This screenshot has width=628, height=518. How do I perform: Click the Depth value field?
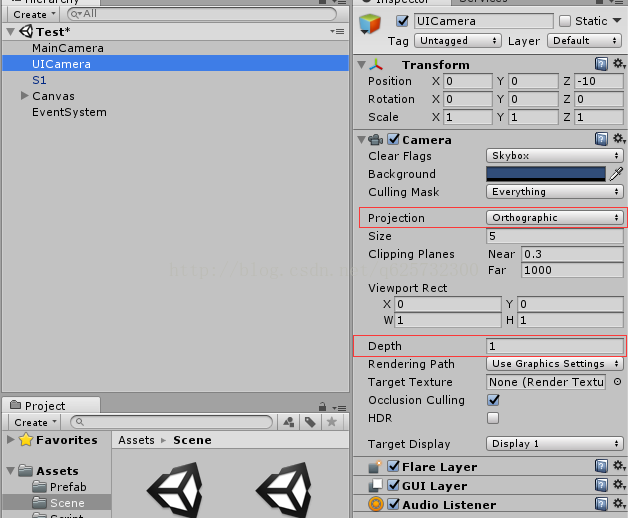pos(555,346)
